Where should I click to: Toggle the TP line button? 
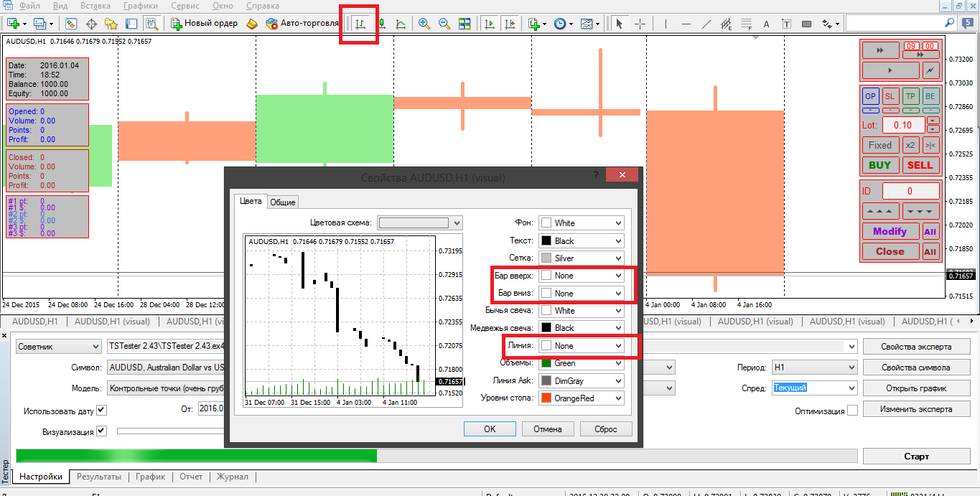point(910,96)
